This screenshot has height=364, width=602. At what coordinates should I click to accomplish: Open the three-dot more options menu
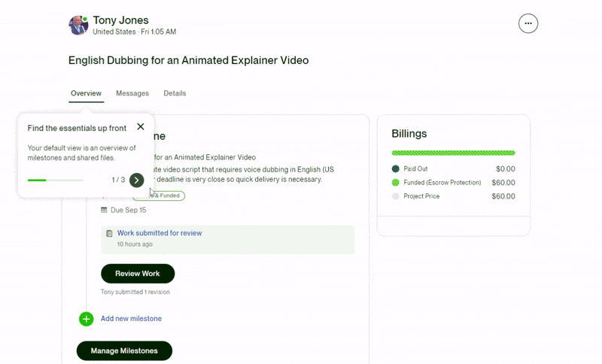[528, 23]
